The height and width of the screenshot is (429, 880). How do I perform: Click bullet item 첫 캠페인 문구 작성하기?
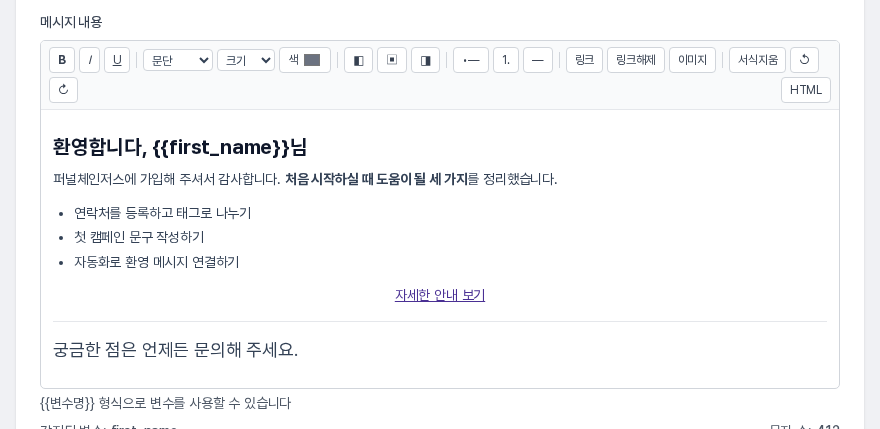pyautogui.click(x=139, y=238)
